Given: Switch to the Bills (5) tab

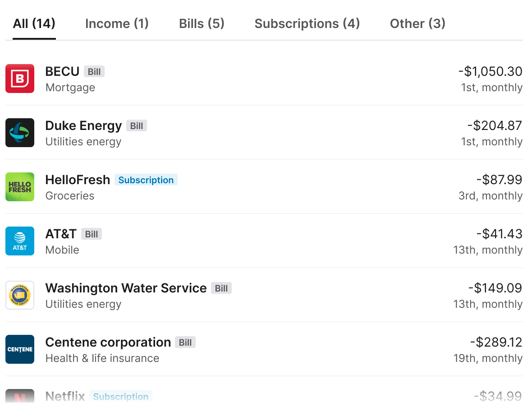Looking at the screenshot, I should tap(202, 23).
